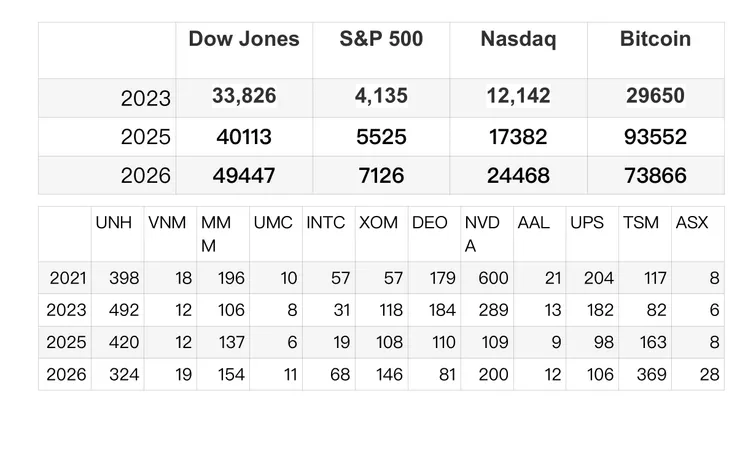The width and height of the screenshot is (740, 451).
Task: Select the Nasdaq value 17382
Action: point(518,136)
